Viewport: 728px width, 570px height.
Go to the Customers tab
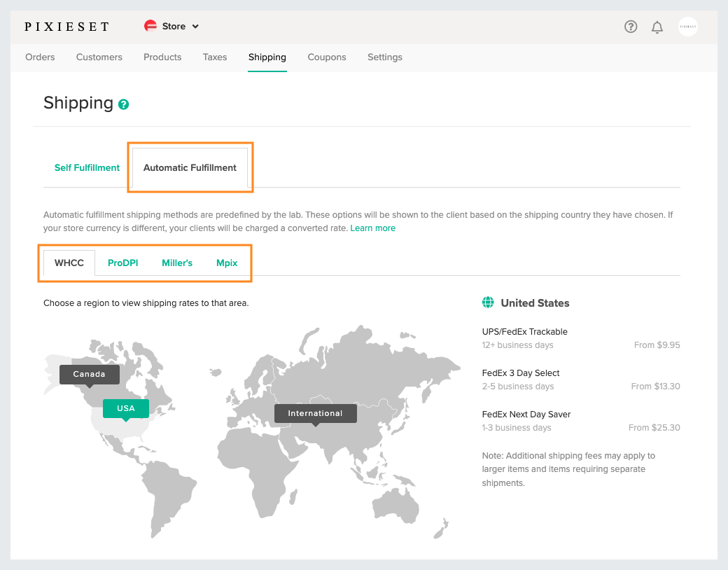99,57
